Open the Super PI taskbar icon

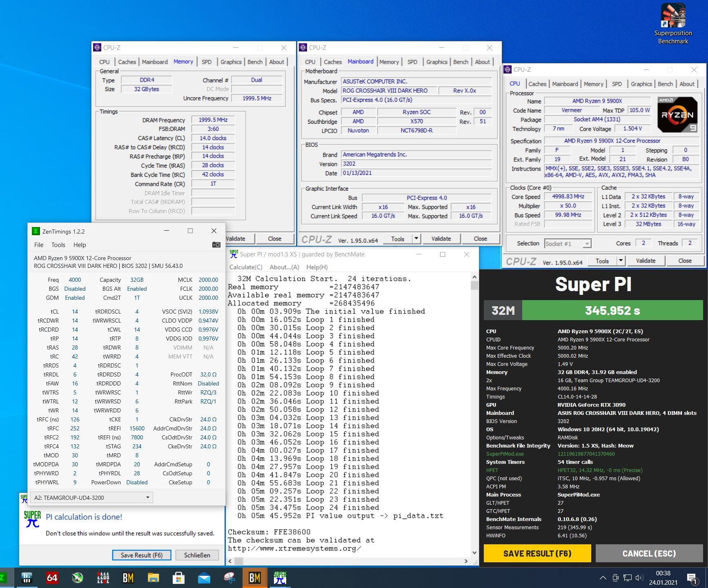pyautogui.click(x=280, y=577)
